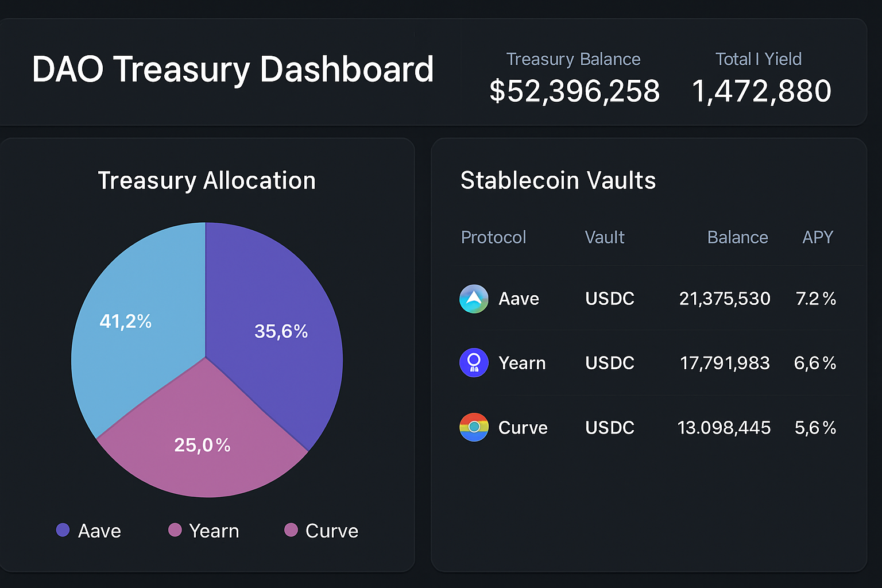Viewport: 882px width, 588px height.
Task: Sort the table by the Balance column
Action: 737,237
